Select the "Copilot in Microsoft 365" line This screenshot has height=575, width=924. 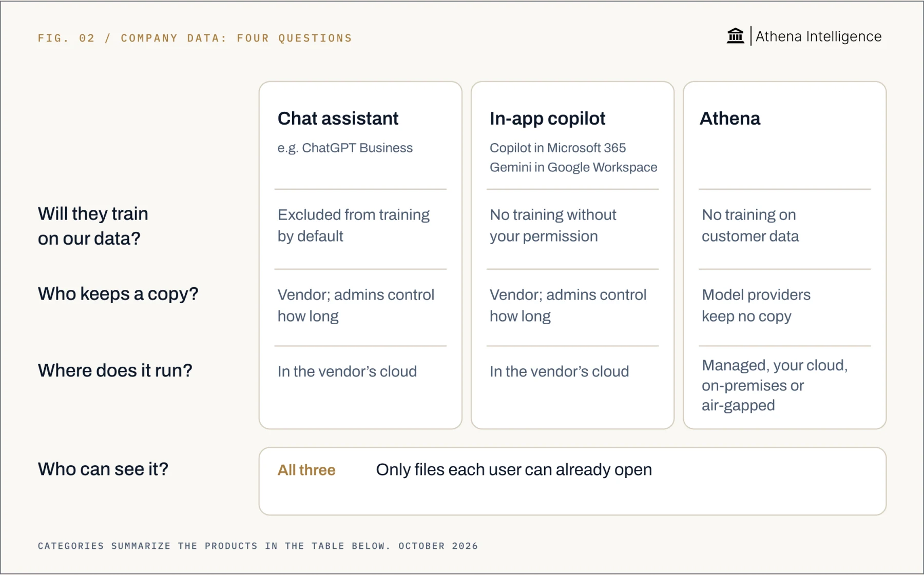coord(557,148)
